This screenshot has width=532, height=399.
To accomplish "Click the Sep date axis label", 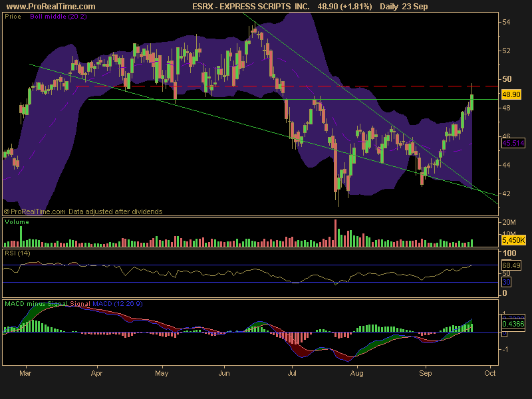I will coord(426,374).
